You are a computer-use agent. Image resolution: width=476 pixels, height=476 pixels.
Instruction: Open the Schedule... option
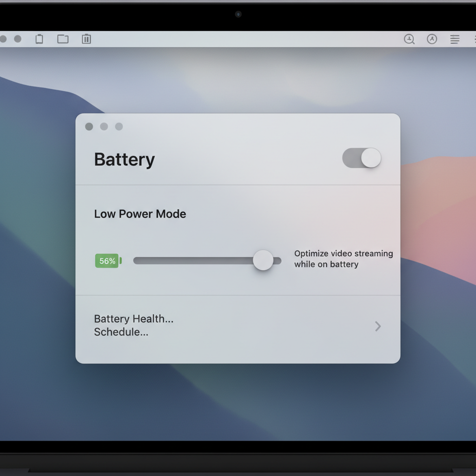tap(121, 332)
